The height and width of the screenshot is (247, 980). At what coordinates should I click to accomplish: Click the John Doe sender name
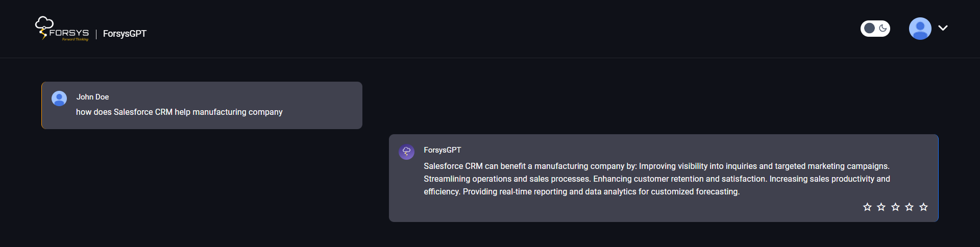92,97
